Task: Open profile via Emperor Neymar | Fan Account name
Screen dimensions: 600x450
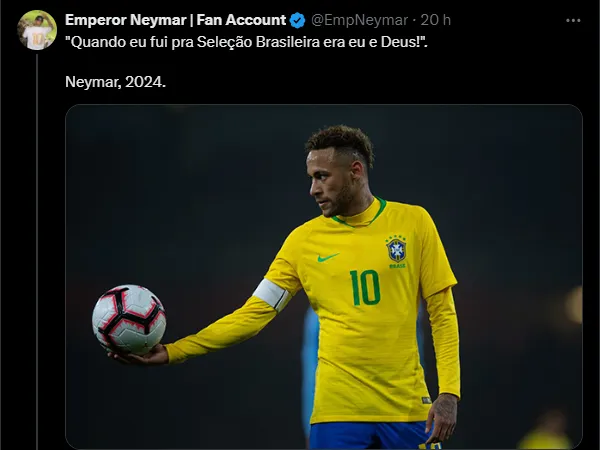Action: click(x=175, y=20)
